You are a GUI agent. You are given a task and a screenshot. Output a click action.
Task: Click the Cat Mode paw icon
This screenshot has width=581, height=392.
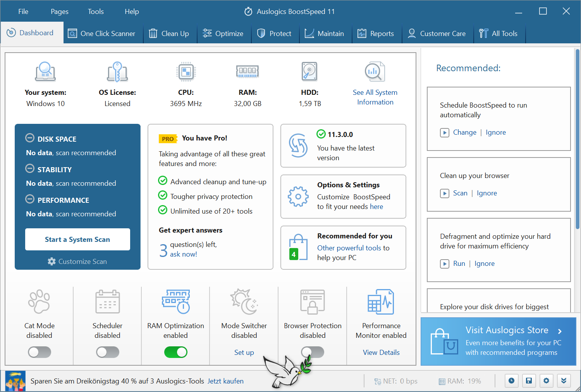pos(39,301)
